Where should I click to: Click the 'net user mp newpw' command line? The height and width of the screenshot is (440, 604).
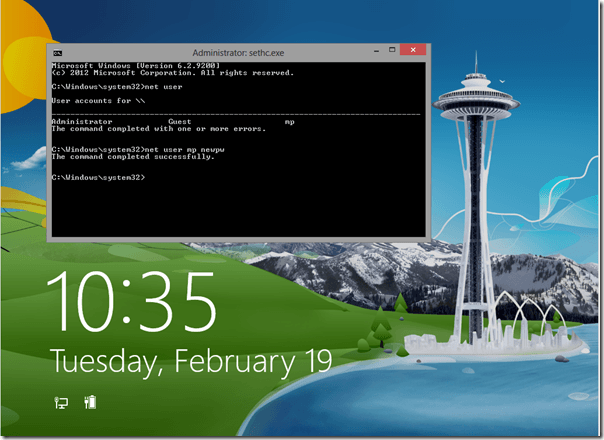coord(138,149)
